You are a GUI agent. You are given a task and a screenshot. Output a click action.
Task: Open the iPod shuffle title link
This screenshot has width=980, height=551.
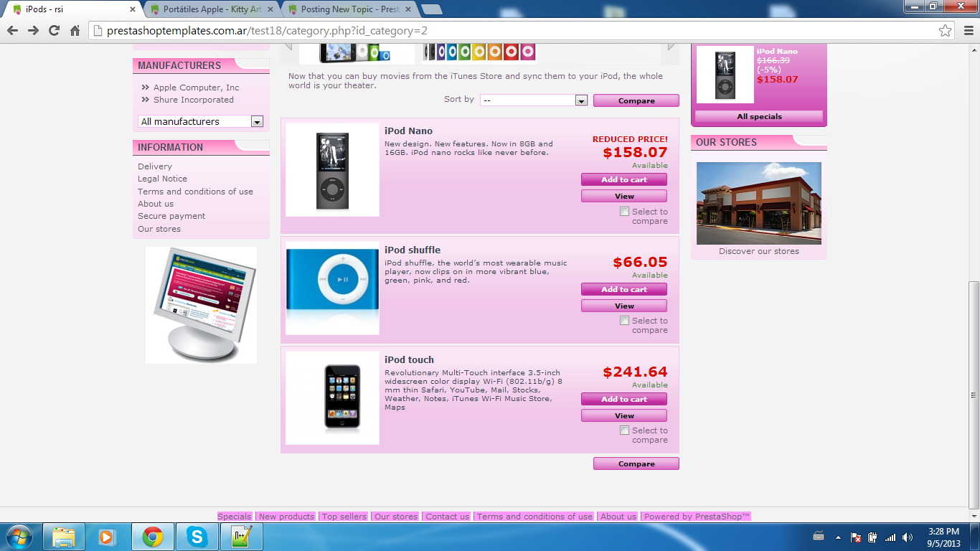click(x=413, y=250)
